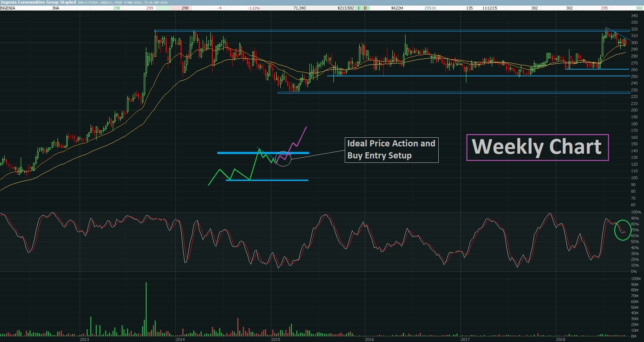644x342 pixels.
Task: Click the tallest green volume bar in 2013
Action: (x=146, y=309)
